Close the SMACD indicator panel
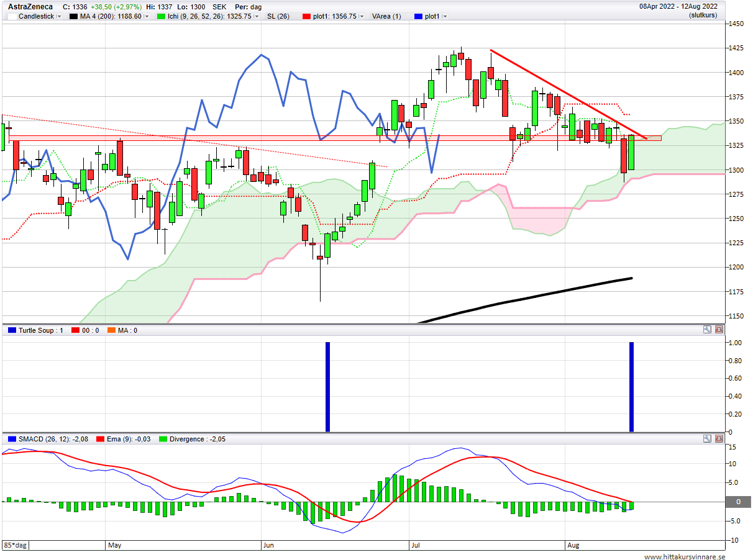This screenshot has height=560, width=753. tap(719, 438)
